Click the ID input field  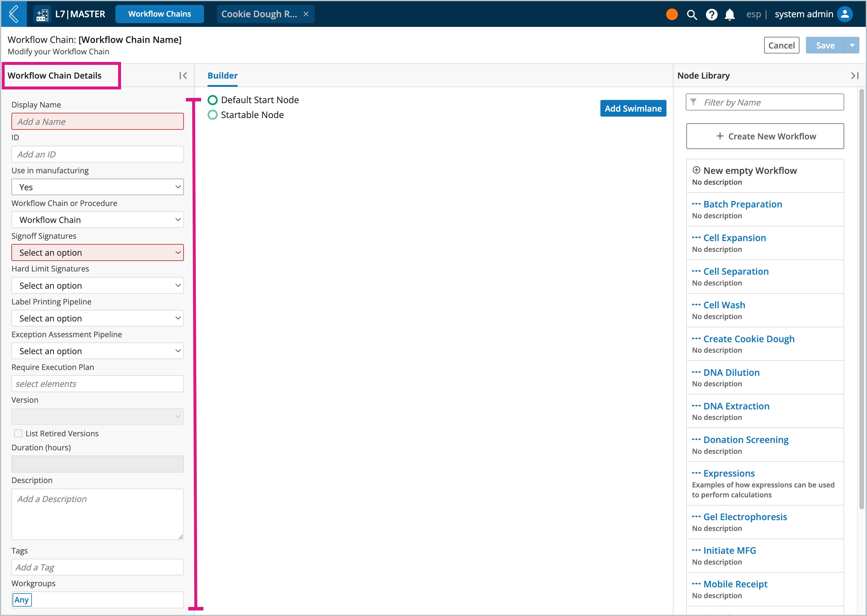(98, 154)
